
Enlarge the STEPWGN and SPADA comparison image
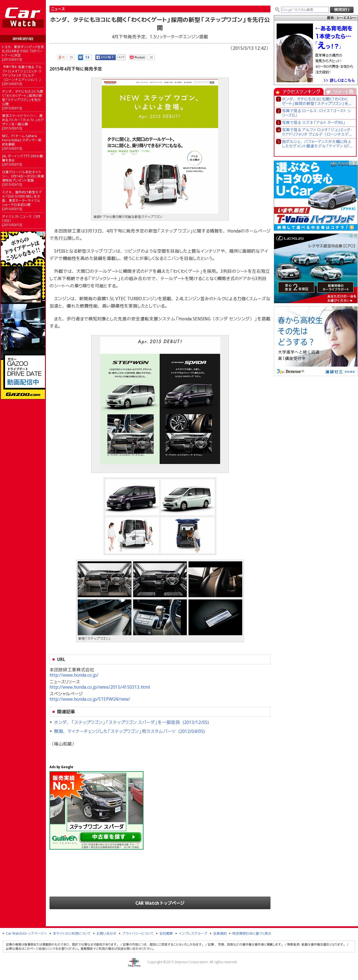pos(160,401)
